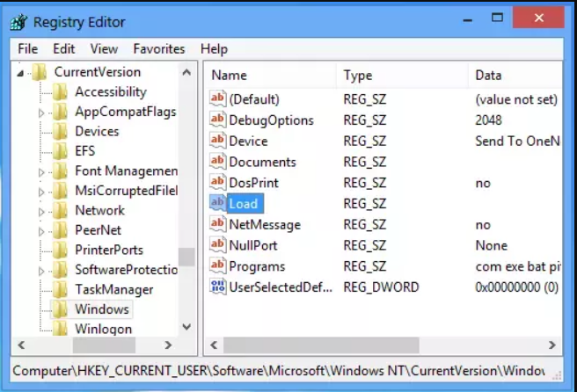This screenshot has width=577, height=392.
Task: Click the 'com exe bat' data cell
Action: click(518, 266)
